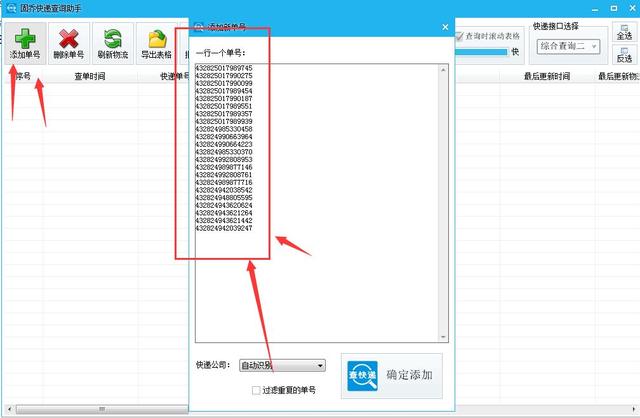Toggle the 查询时滚动表格 checkbox
The width and height of the screenshot is (640, 418).
point(460,36)
